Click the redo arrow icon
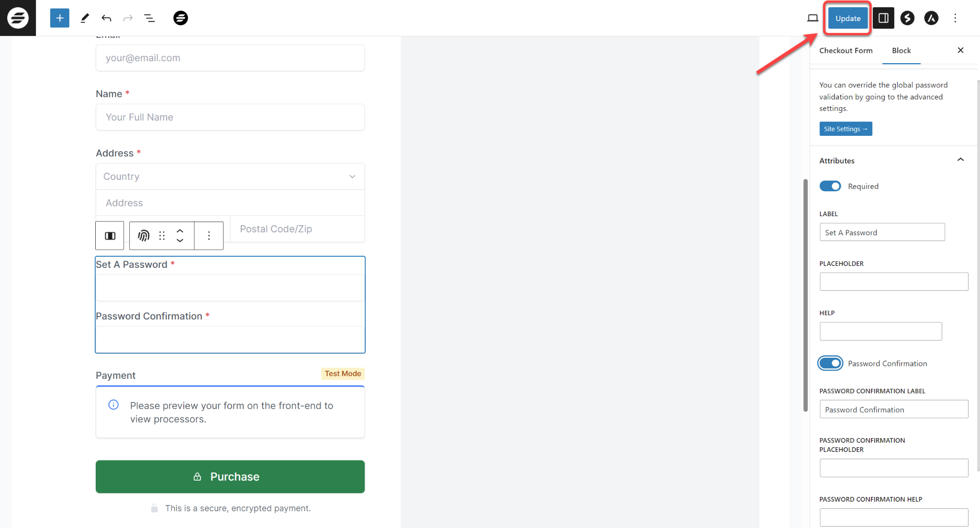 coord(128,18)
